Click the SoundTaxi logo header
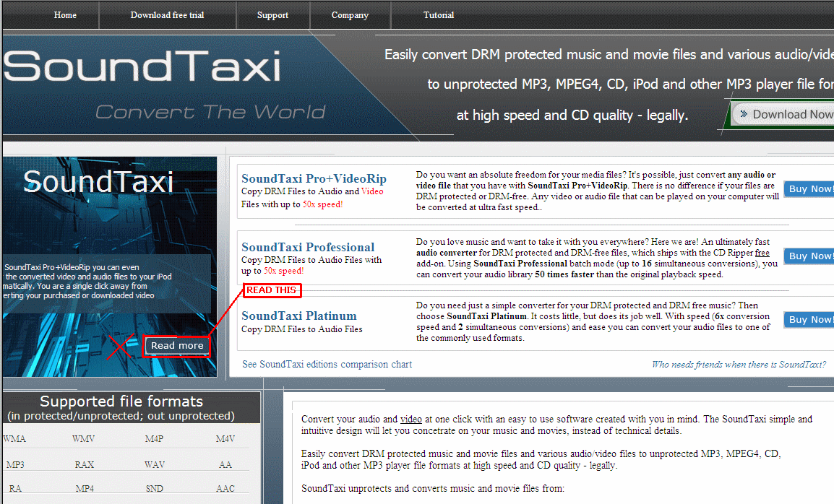This screenshot has width=834, height=504. point(142,66)
